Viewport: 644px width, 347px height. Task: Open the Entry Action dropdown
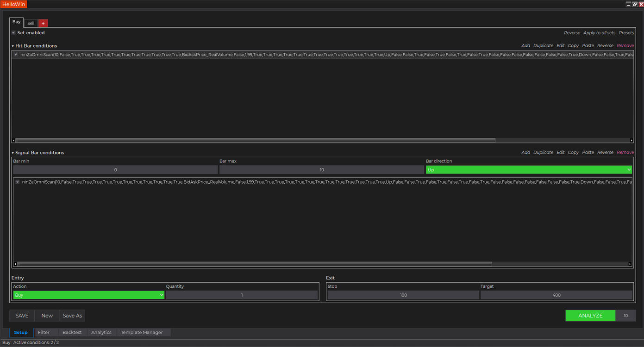(88, 295)
